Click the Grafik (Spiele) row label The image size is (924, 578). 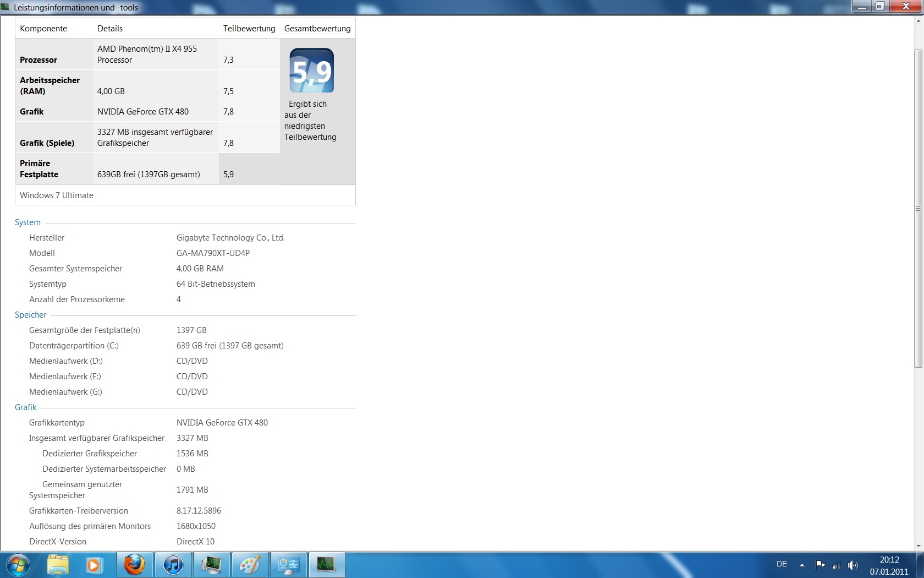pos(47,143)
